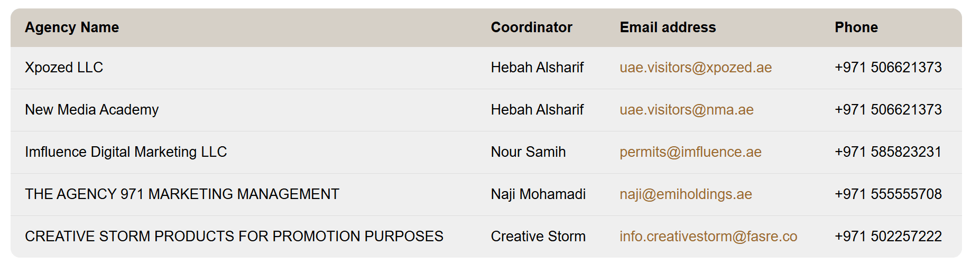Click the uae.visitors@xpozed.ae email link
This screenshot has height=274, width=980.
coord(695,68)
